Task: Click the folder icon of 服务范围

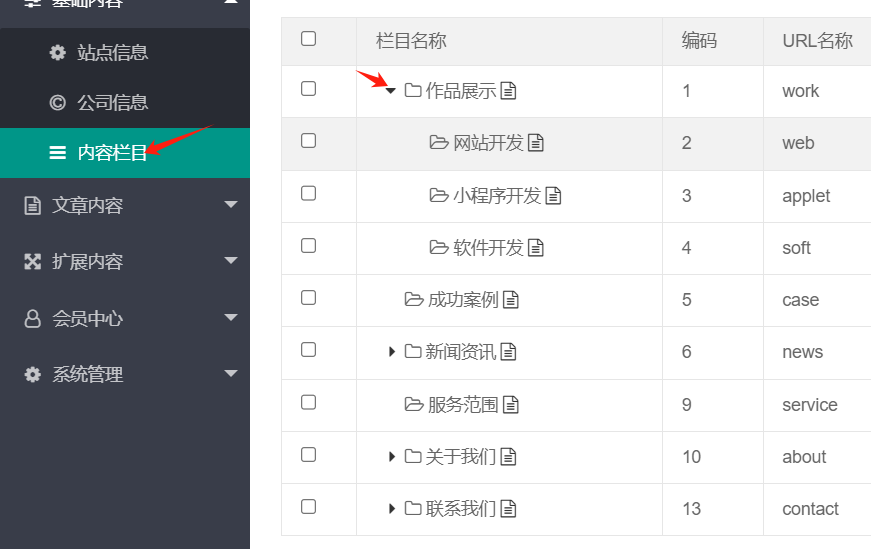Action: [414, 405]
